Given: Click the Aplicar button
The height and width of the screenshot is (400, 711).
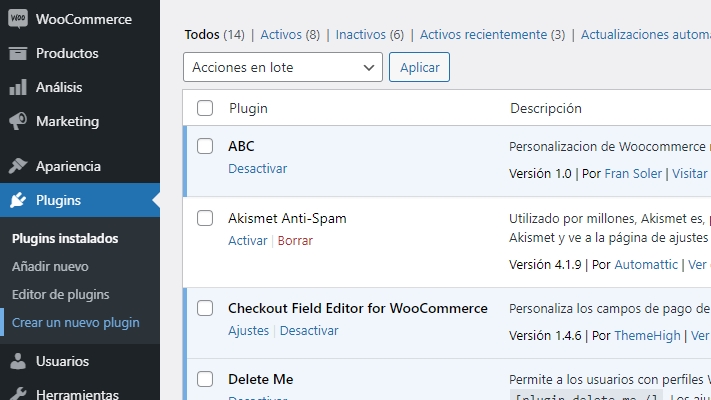Looking at the screenshot, I should (419, 67).
